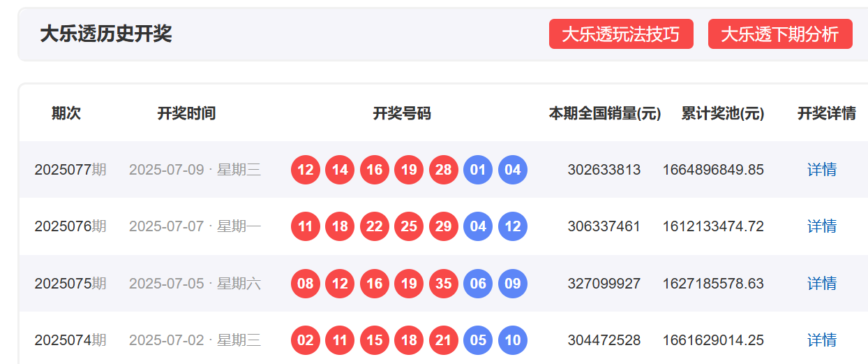Select the draw number 2025074期
This screenshot has height=364, width=868.
click(70, 340)
